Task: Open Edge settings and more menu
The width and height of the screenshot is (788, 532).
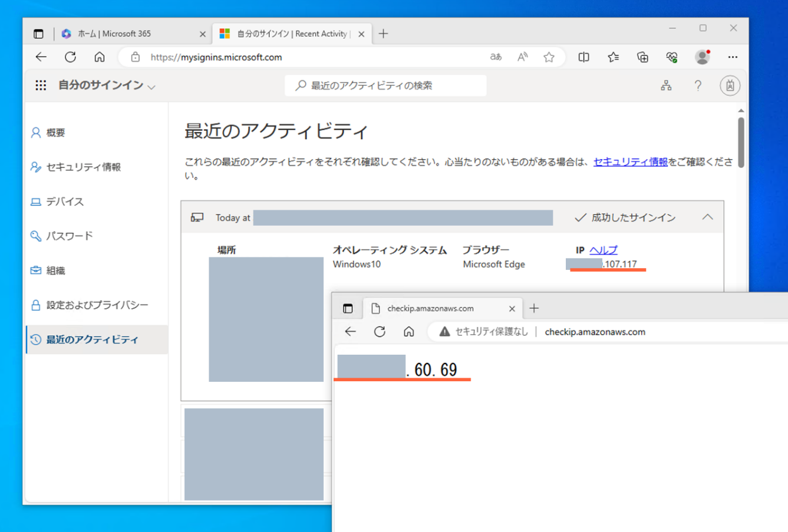Action: [732, 57]
